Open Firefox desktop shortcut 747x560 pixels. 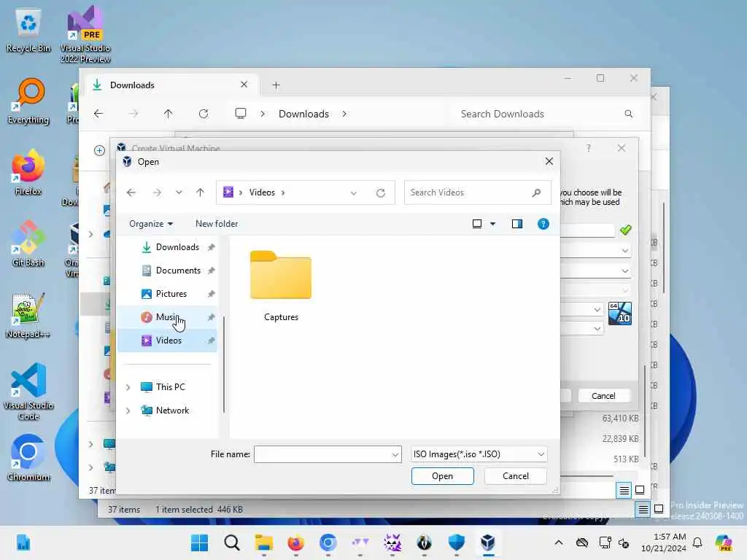tap(28, 172)
